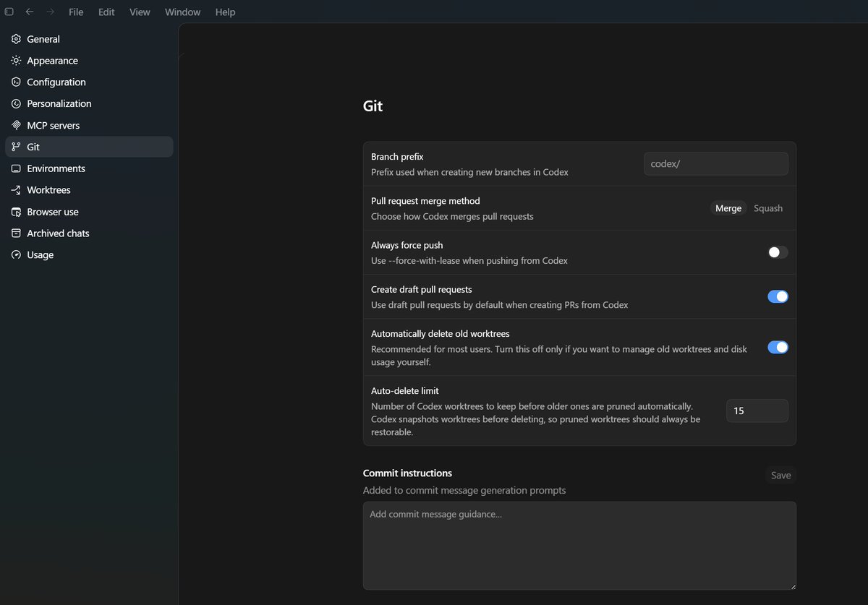Go to Personalization settings

tap(89, 104)
